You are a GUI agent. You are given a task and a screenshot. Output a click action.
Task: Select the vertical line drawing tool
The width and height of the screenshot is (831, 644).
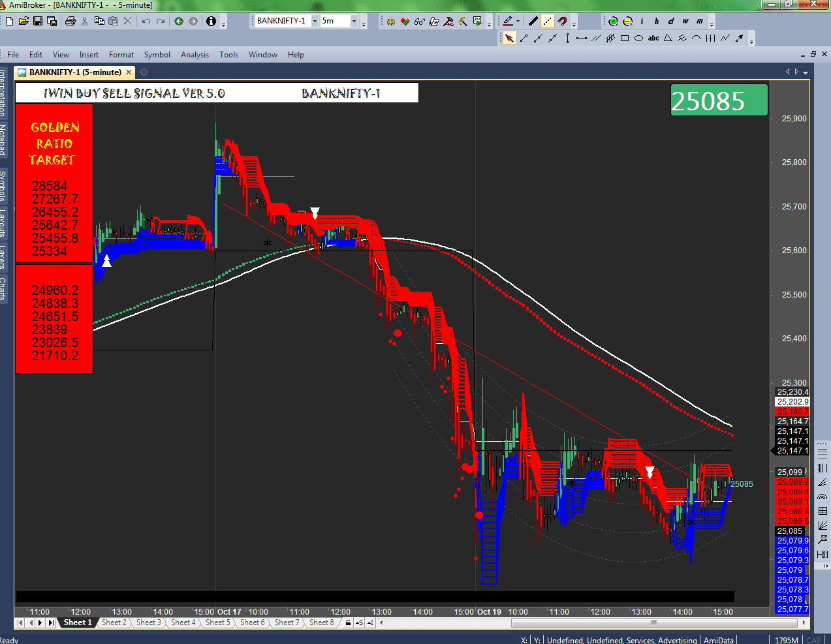tap(567, 38)
